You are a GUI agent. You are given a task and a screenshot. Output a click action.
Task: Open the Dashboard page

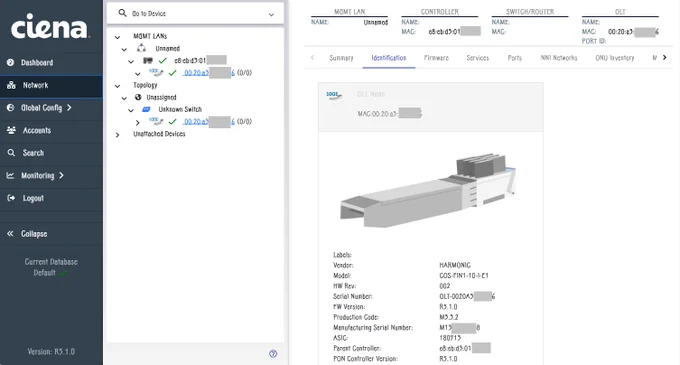tap(51, 62)
